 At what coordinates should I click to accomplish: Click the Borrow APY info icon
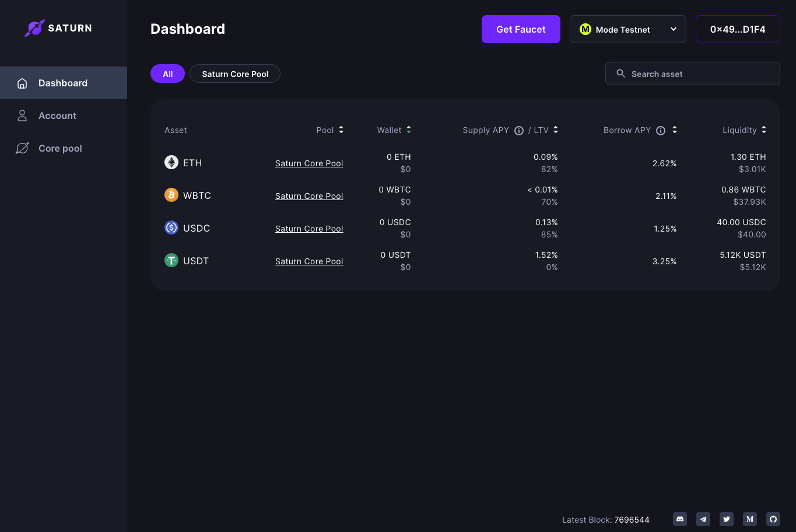(661, 131)
